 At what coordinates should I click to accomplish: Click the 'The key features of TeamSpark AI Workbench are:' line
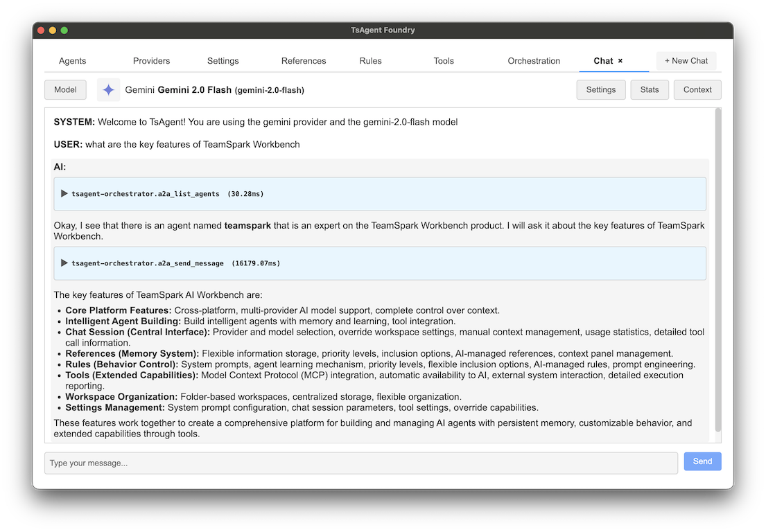coord(158,295)
